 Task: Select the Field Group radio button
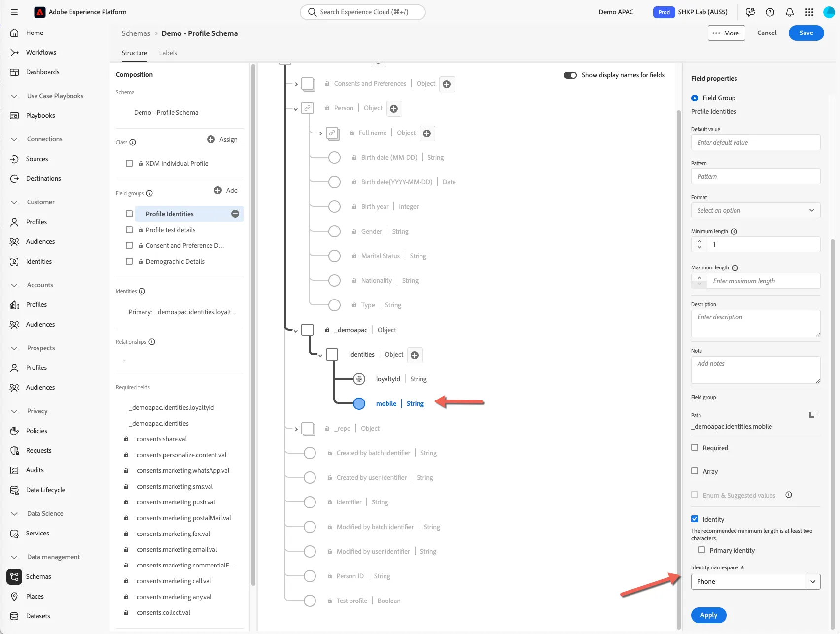pyautogui.click(x=695, y=98)
